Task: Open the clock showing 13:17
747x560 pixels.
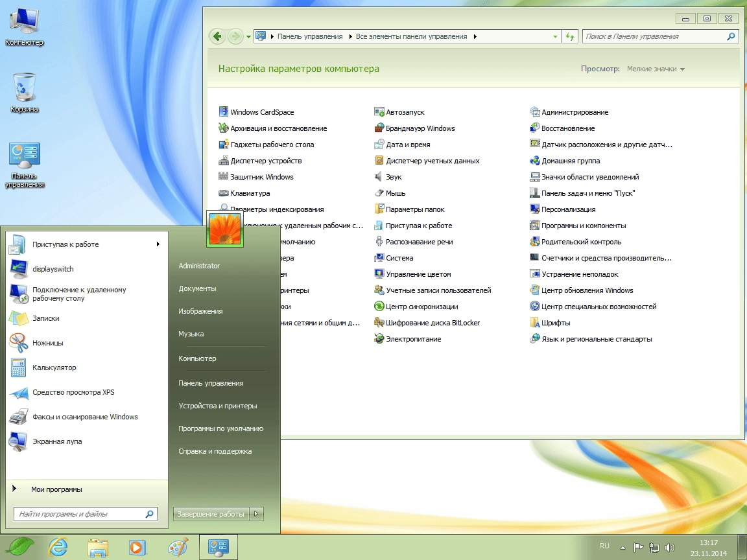Action: pos(708,548)
